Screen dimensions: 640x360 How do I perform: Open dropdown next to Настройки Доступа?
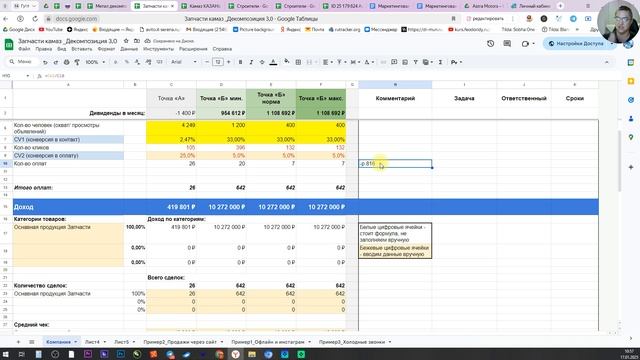(x=612, y=44)
